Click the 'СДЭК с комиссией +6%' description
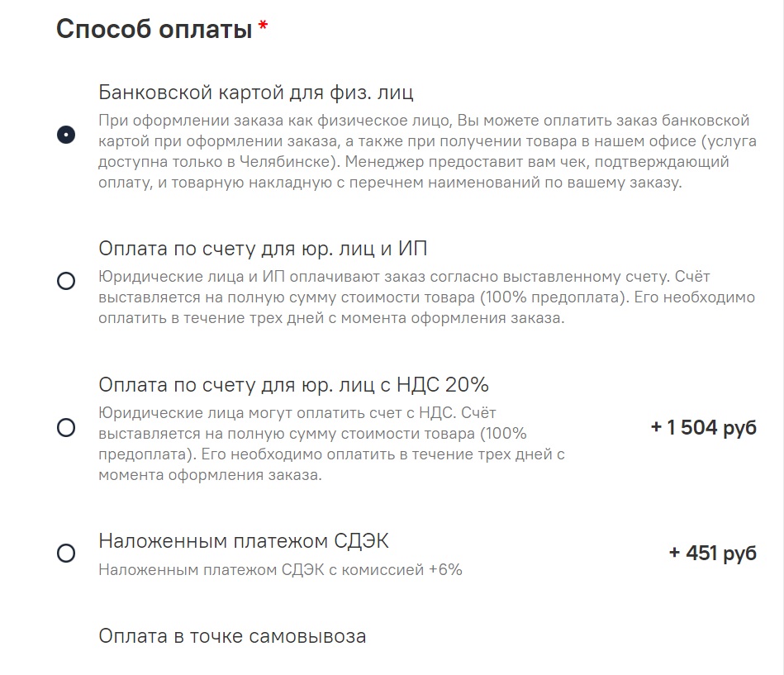Image resolution: width=784 pixels, height=675 pixels. tap(372, 569)
